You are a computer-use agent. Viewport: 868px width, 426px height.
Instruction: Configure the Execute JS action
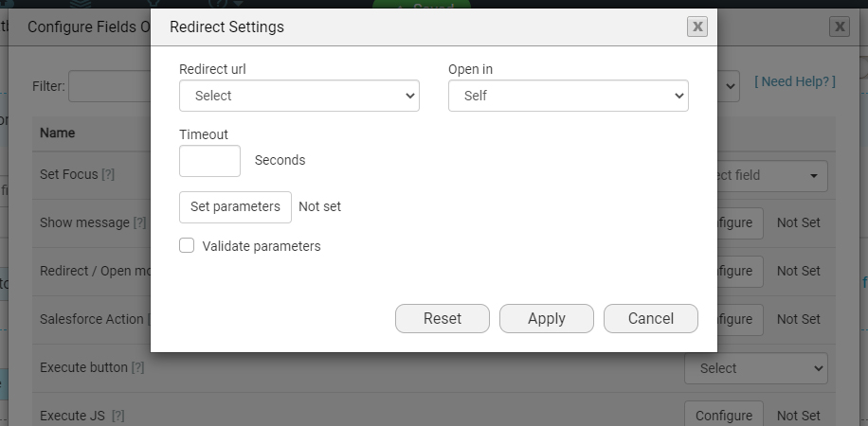coord(723,415)
